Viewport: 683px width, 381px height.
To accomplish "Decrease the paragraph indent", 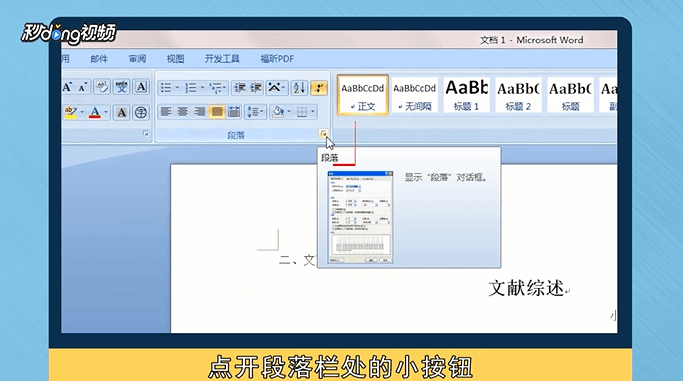I will point(240,88).
